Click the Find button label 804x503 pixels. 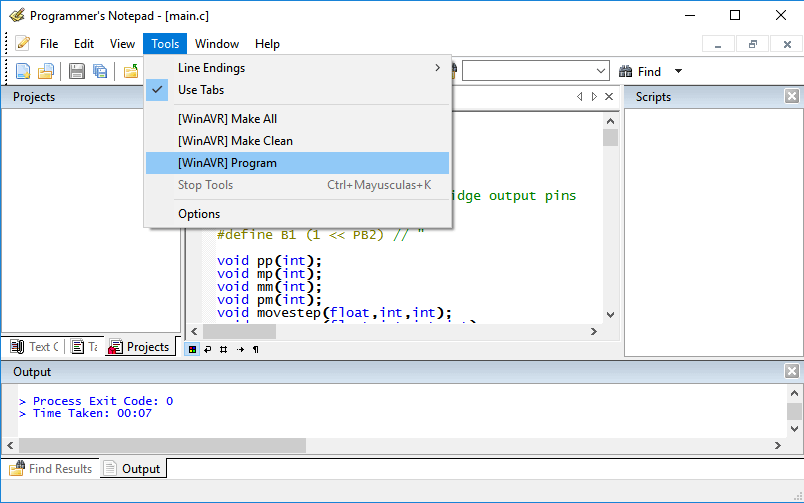649,72
